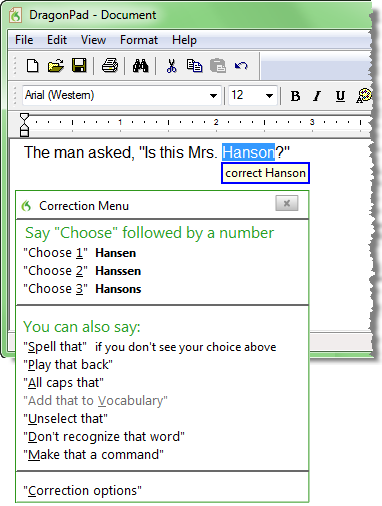Viewport: 382px width, 506px height.
Task: Open Find with the binoculars icon
Action: click(x=140, y=65)
